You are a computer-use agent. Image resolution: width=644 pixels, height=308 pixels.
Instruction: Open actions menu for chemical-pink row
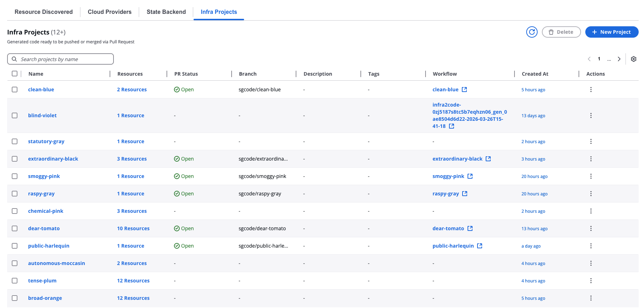tap(591, 211)
